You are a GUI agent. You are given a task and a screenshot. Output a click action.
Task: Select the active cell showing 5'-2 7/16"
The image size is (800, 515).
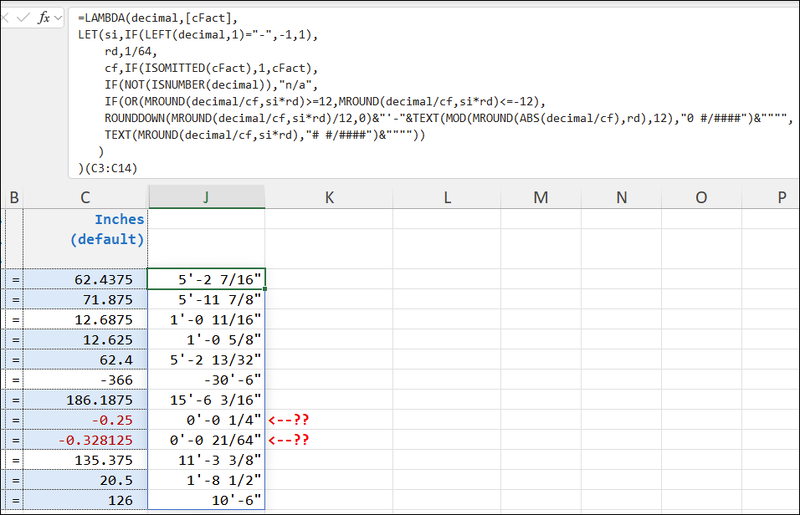pos(206,279)
